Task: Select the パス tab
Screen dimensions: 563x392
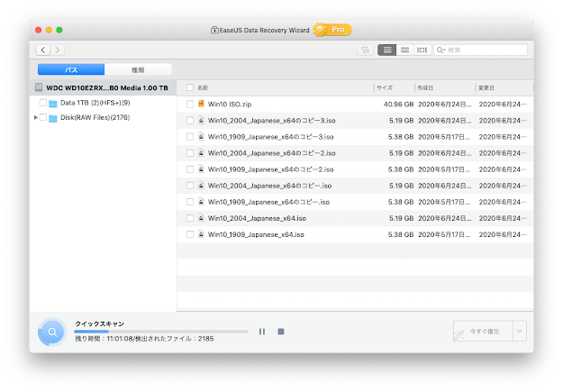Action: pyautogui.click(x=71, y=69)
